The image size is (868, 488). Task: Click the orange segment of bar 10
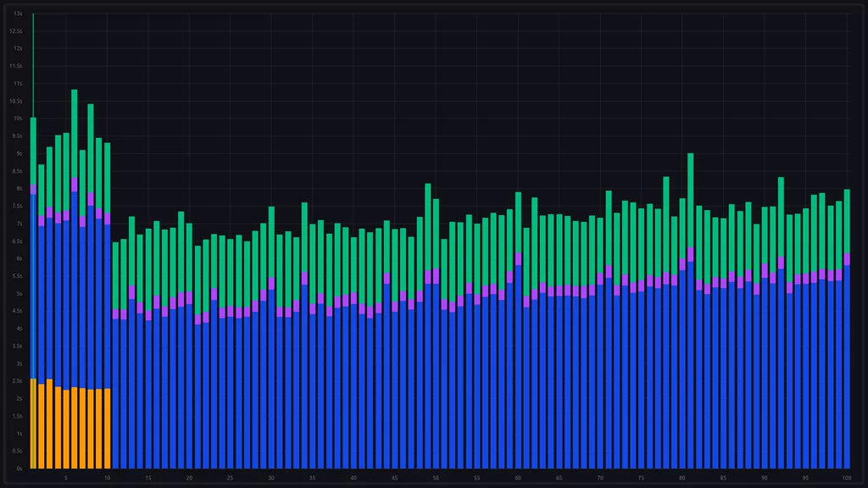click(x=107, y=428)
